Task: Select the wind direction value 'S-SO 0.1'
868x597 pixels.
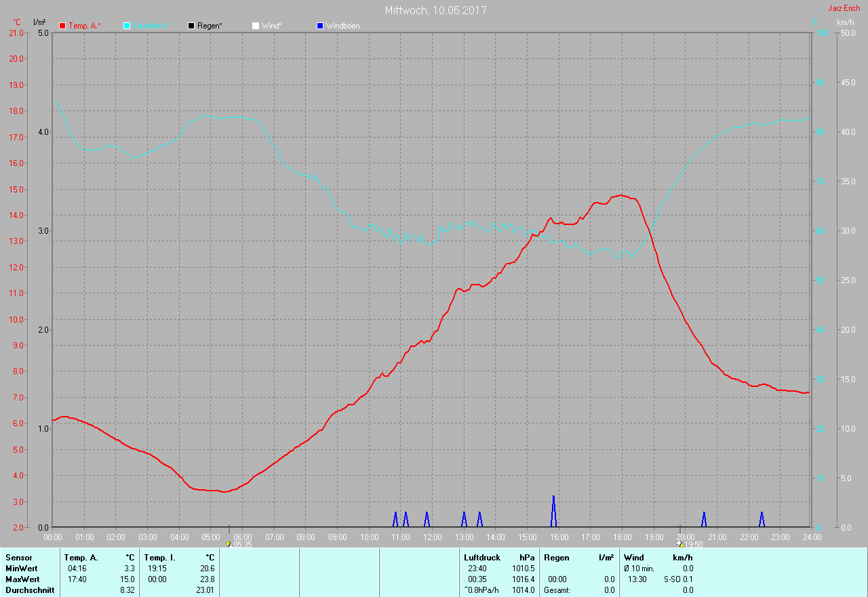Action: click(678, 579)
